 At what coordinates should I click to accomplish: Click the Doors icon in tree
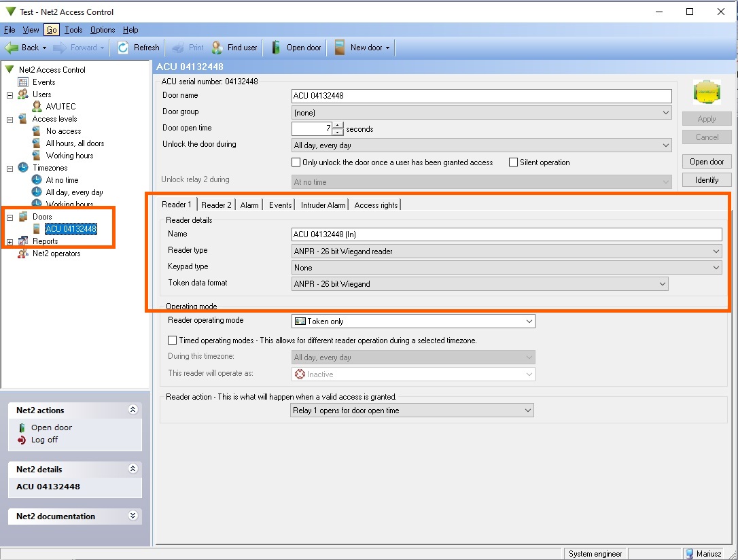click(x=23, y=217)
